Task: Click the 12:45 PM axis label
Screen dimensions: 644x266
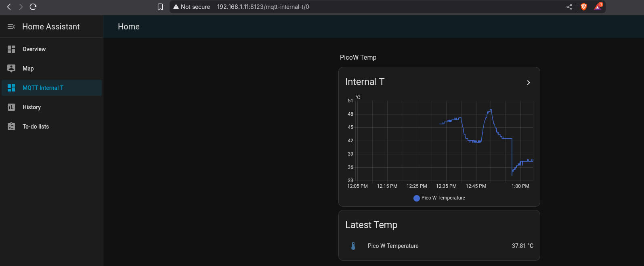Action: click(476, 186)
